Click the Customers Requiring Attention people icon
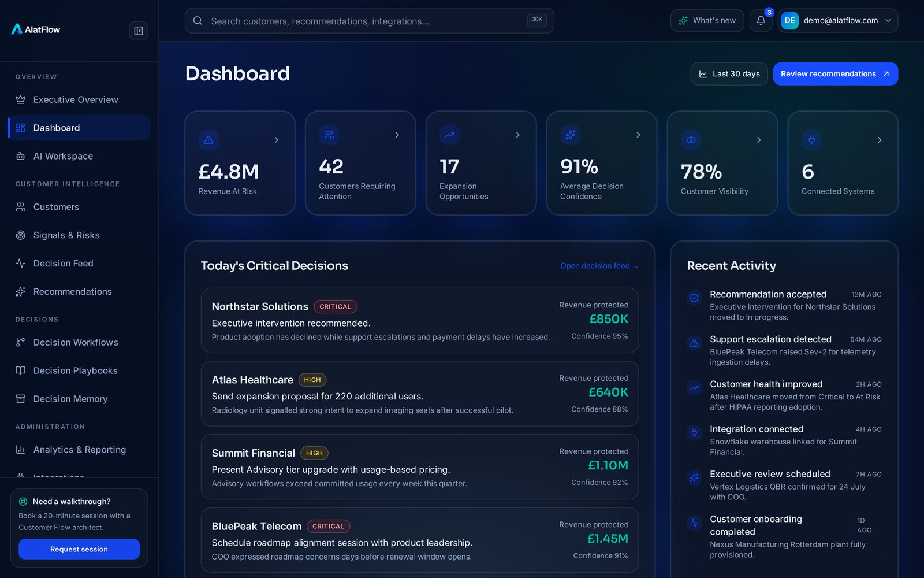The height and width of the screenshot is (578, 924). pos(329,135)
